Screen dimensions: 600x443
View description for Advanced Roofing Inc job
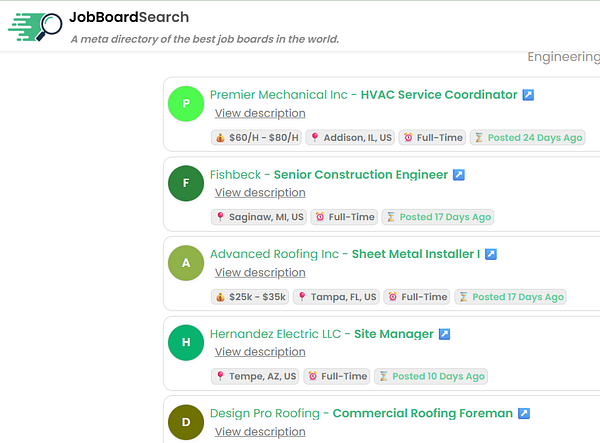pyautogui.click(x=260, y=272)
